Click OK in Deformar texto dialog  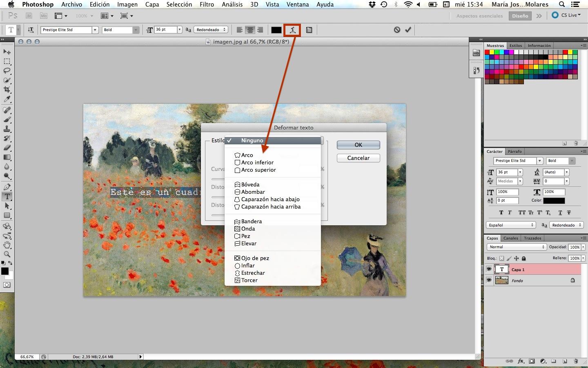[358, 145]
